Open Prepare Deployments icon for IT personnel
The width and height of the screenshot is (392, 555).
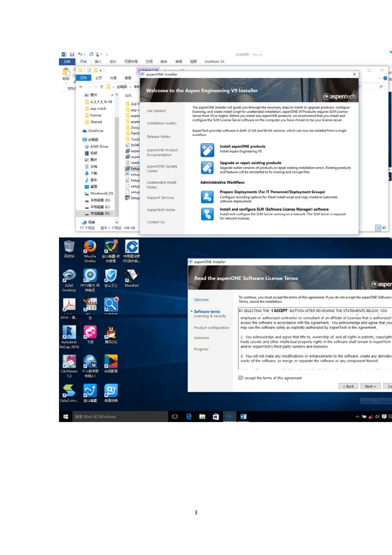coord(207,197)
